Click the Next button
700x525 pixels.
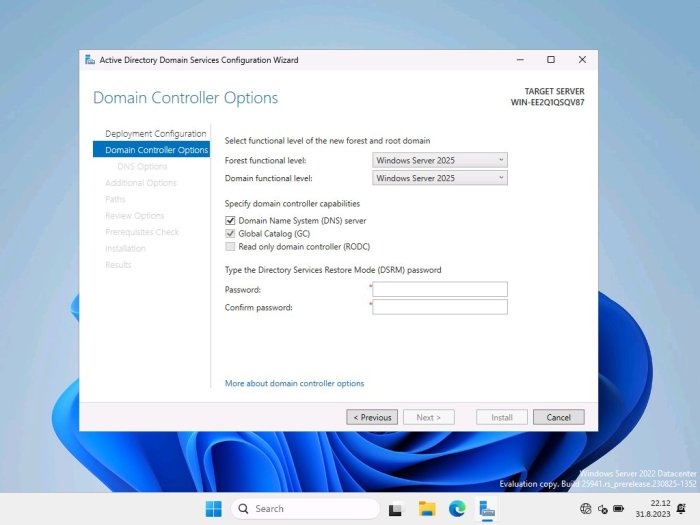pos(429,417)
